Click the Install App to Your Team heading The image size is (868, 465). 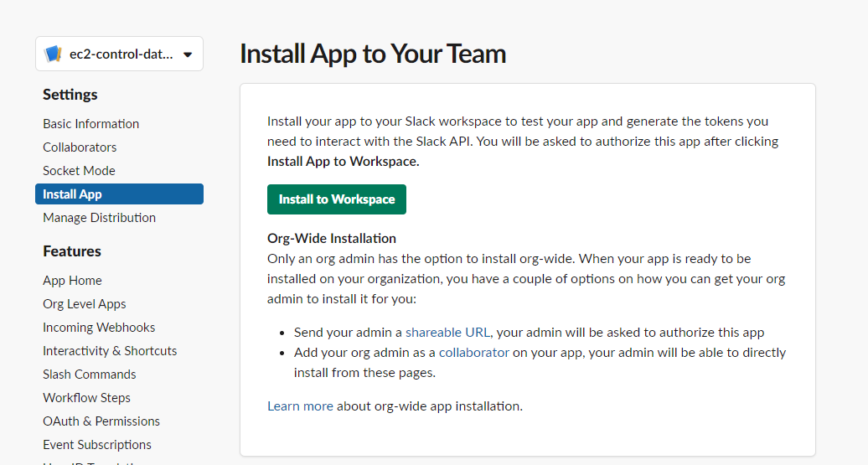[373, 54]
